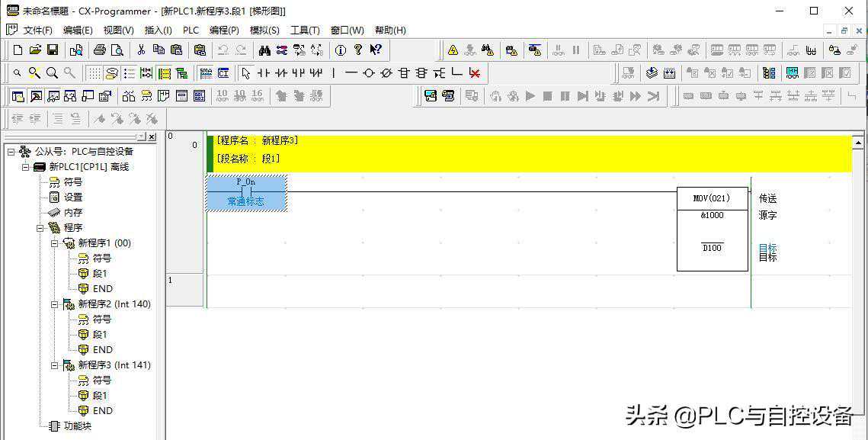Open the PLC menu
This screenshot has width=868, height=440.
(x=191, y=31)
